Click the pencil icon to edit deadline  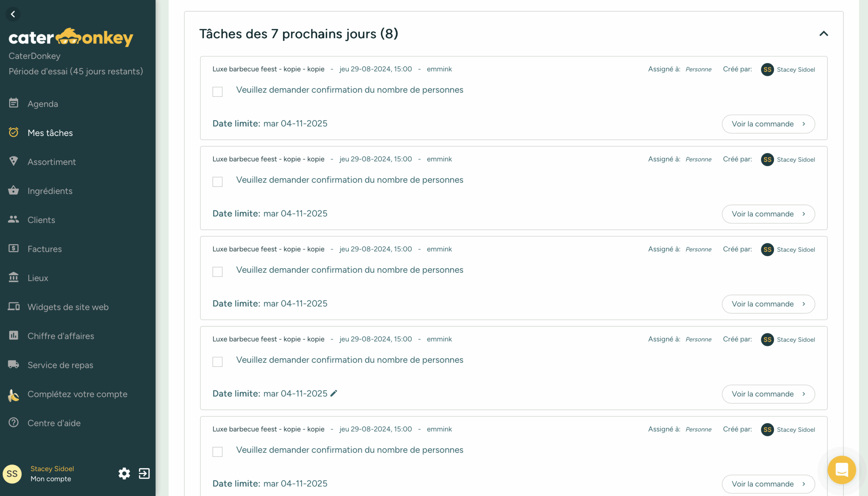click(x=334, y=393)
